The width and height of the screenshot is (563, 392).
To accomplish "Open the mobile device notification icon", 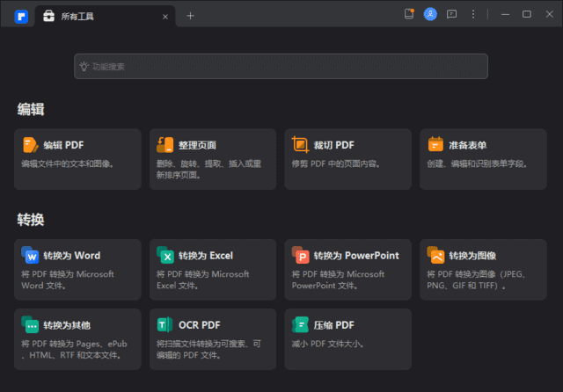I will 409,14.
